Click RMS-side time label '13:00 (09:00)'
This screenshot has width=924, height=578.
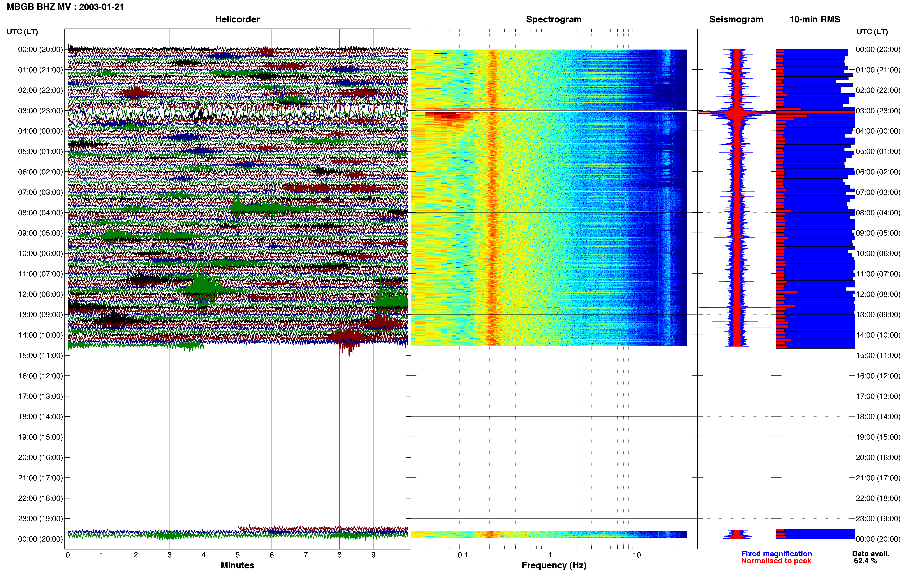(x=878, y=315)
